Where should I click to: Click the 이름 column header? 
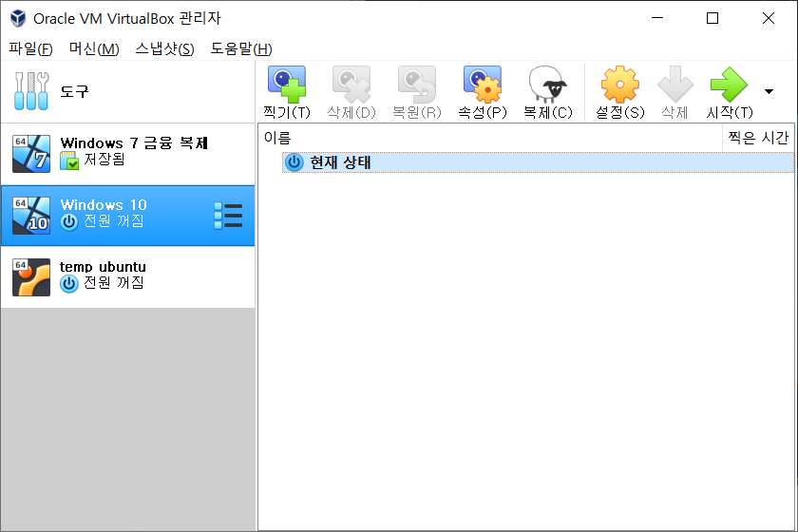tap(490, 138)
